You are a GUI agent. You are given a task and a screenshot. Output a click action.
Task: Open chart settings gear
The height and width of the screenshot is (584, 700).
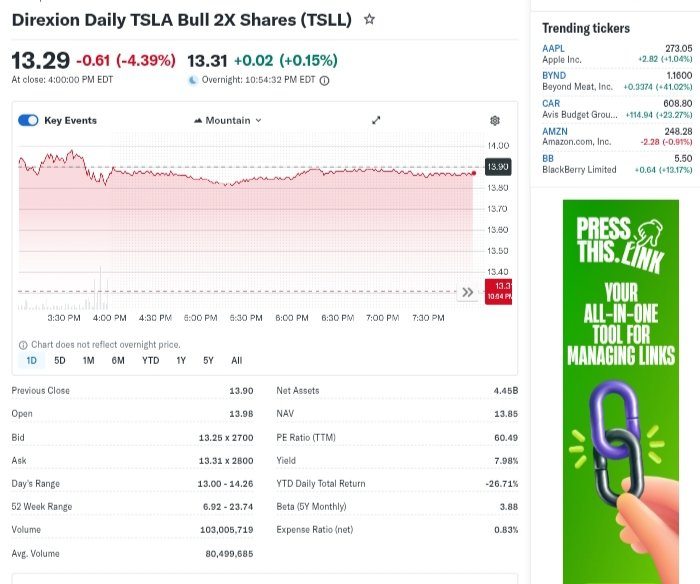click(x=494, y=121)
